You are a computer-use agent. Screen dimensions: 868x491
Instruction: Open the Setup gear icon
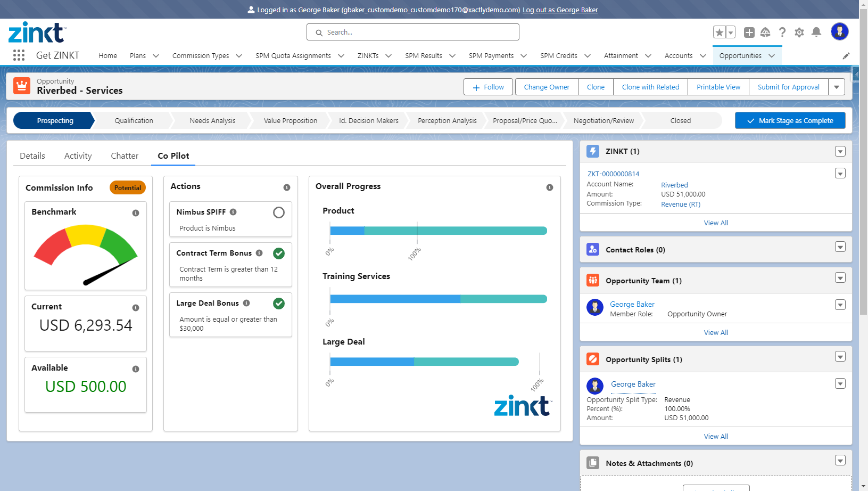tap(799, 32)
